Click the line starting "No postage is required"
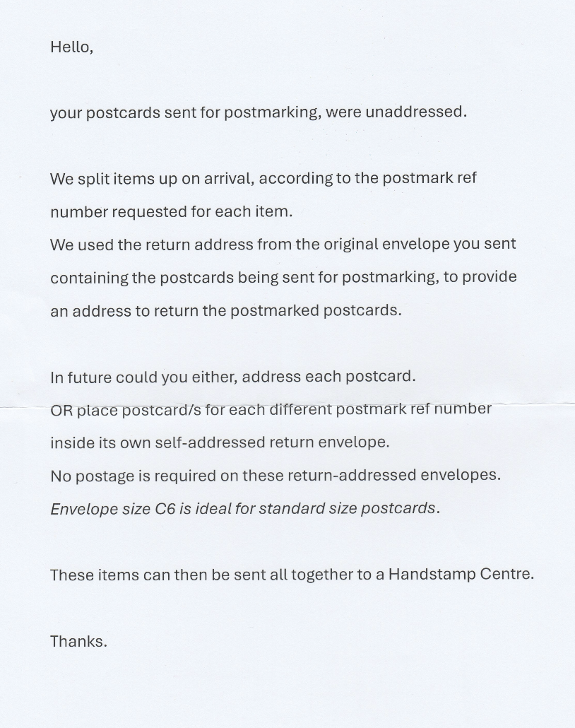Viewport: 575px width, 728px height. pos(275,476)
